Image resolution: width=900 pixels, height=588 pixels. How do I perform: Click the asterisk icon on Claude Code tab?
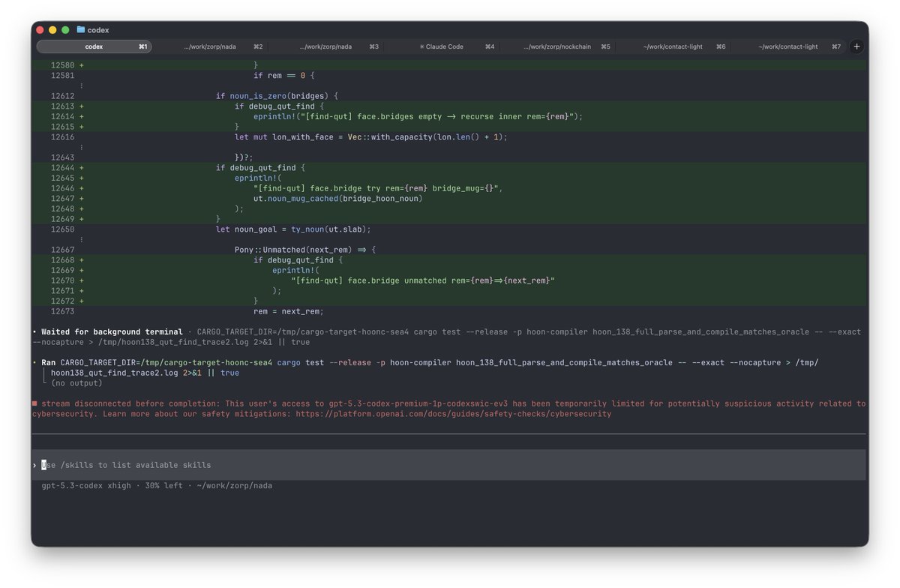pos(421,46)
